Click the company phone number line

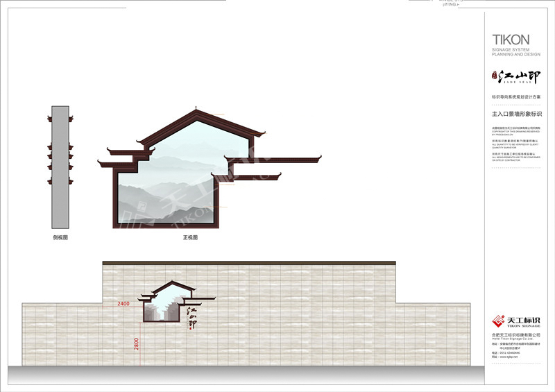pyautogui.click(x=509, y=352)
